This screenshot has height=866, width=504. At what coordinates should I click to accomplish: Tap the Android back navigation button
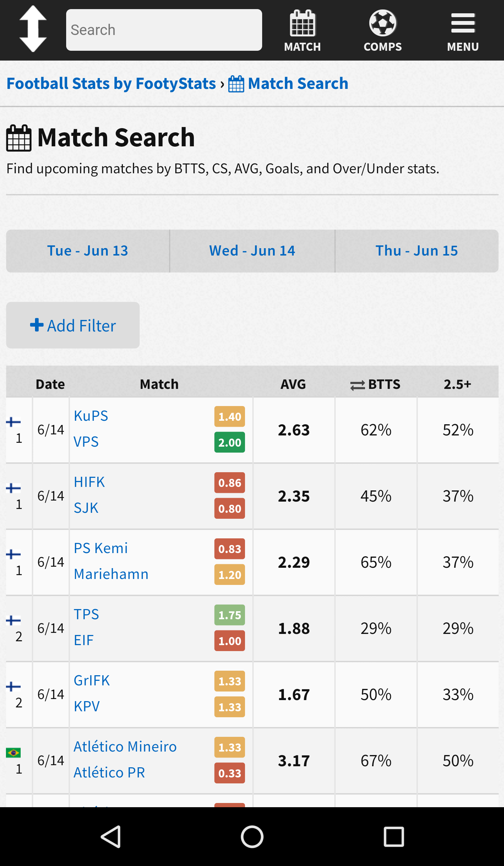click(111, 837)
